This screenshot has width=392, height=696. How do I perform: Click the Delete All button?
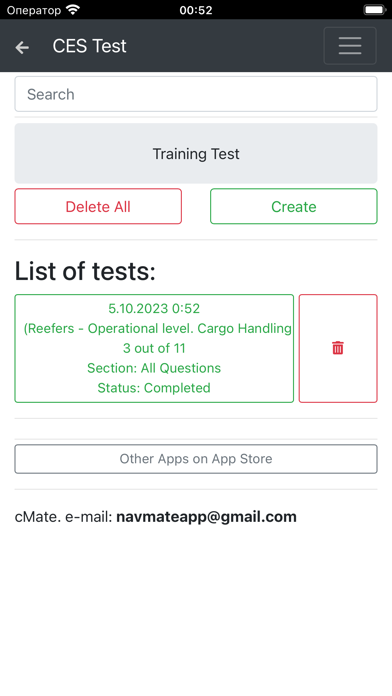point(98,206)
